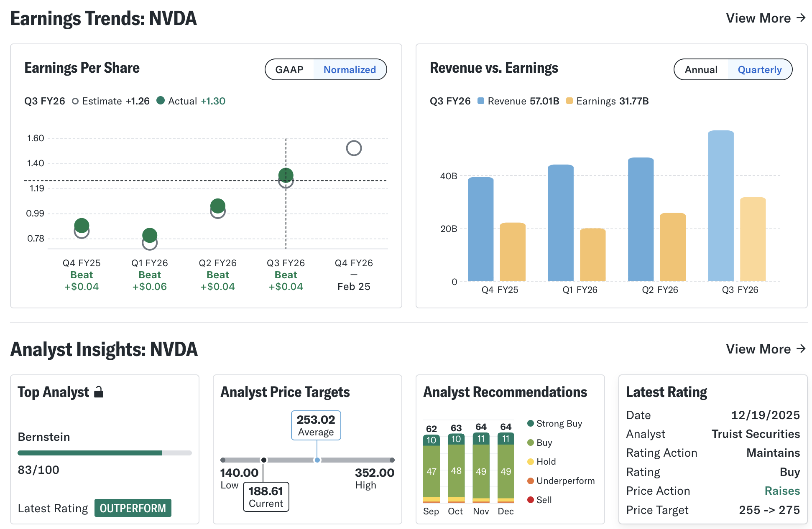The height and width of the screenshot is (529, 812).
Task: Select the Quarterly revenue option
Action: (759, 69)
